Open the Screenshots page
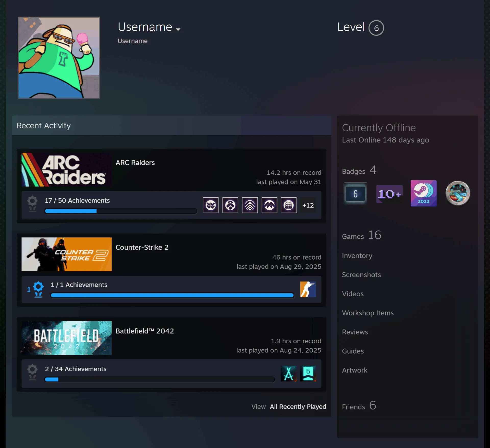Viewport: 490px width, 448px height. (x=361, y=275)
